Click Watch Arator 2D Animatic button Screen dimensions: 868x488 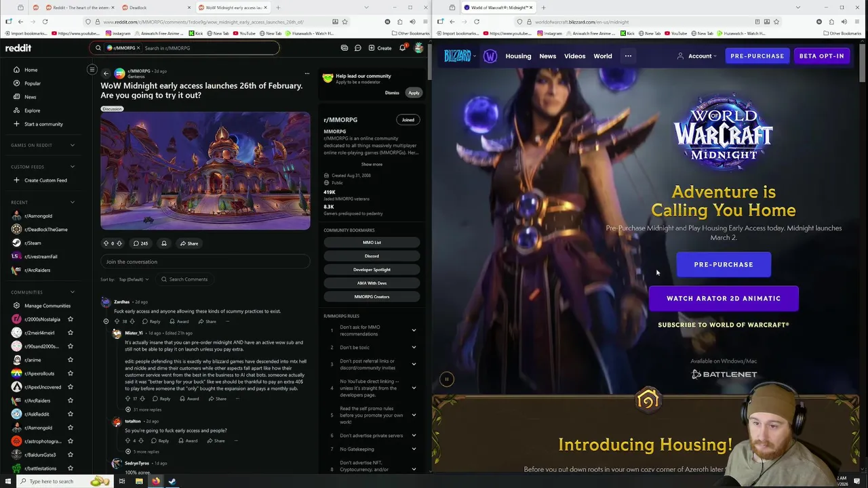724,298
